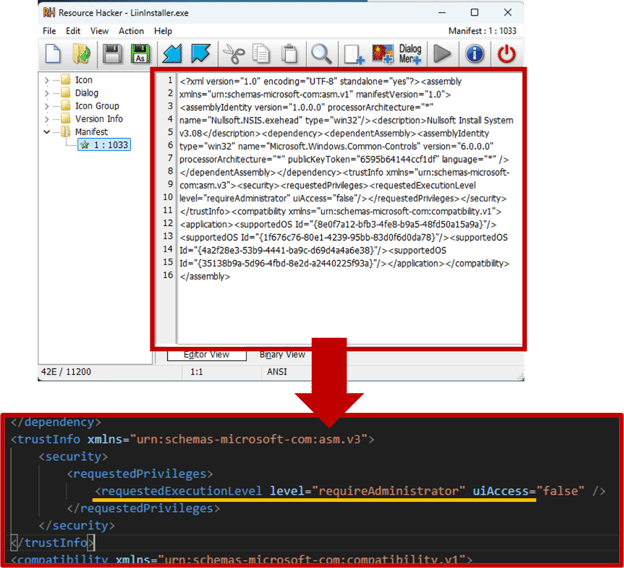The image size is (624, 568).
Task: Click the Dialog Menu toolbar button
Action: (x=410, y=54)
